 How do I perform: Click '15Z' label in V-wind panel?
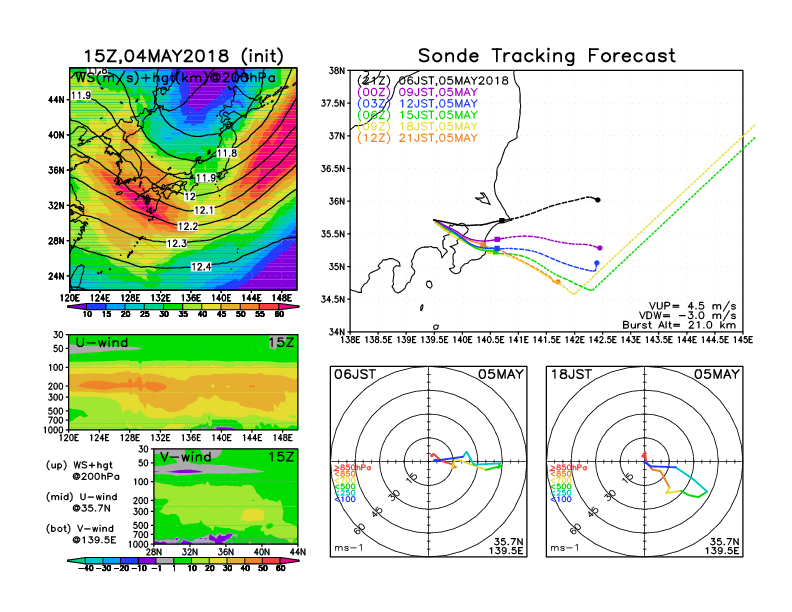(281, 457)
